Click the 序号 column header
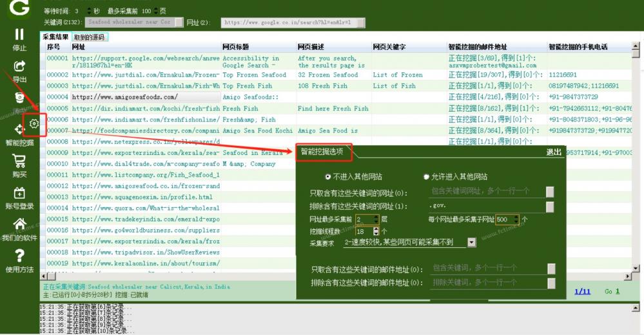The height and width of the screenshot is (335, 644). pos(54,47)
